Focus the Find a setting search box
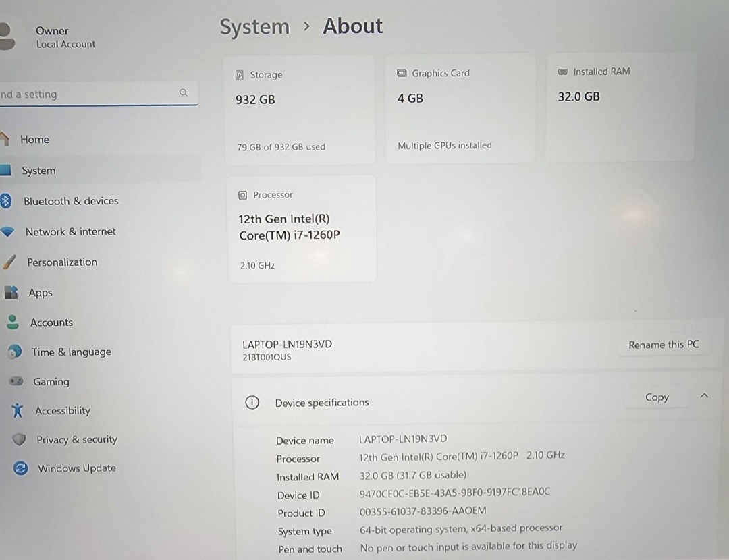Screen dimensions: 729x560 (x=99, y=94)
